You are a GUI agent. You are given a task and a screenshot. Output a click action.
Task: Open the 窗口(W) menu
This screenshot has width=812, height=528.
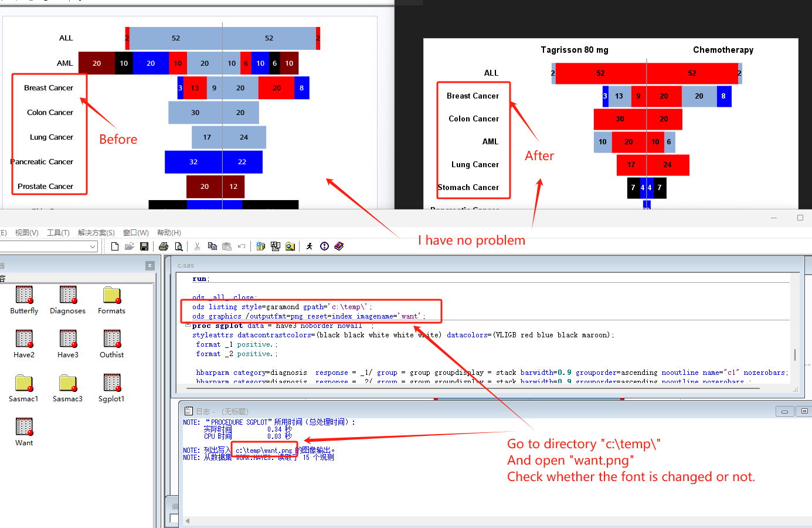[x=135, y=232]
